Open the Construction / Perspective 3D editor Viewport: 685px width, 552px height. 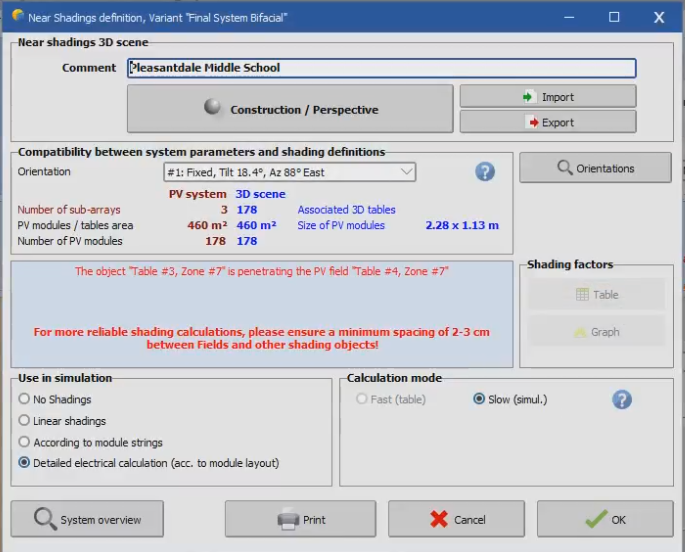(x=290, y=109)
